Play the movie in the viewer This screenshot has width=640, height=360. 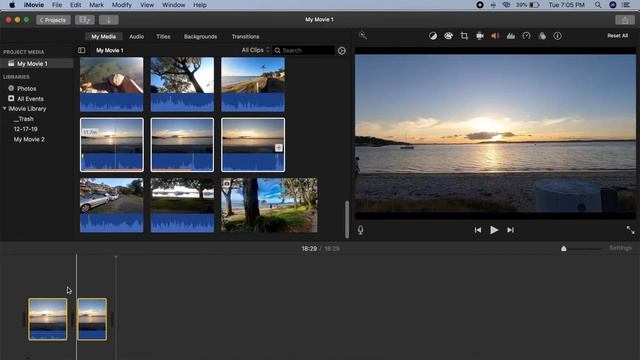494,230
